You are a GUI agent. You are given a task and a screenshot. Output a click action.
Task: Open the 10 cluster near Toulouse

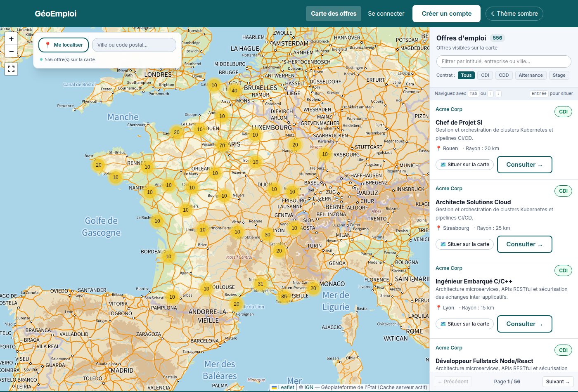pos(206,288)
